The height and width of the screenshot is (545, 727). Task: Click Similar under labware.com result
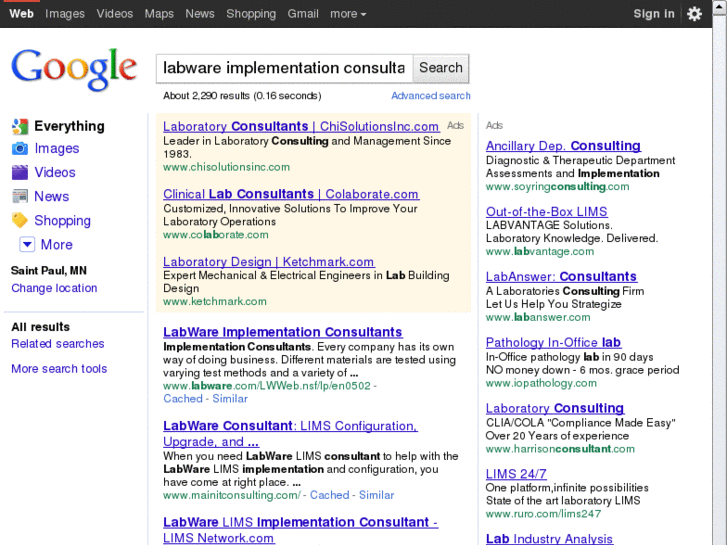[230, 398]
